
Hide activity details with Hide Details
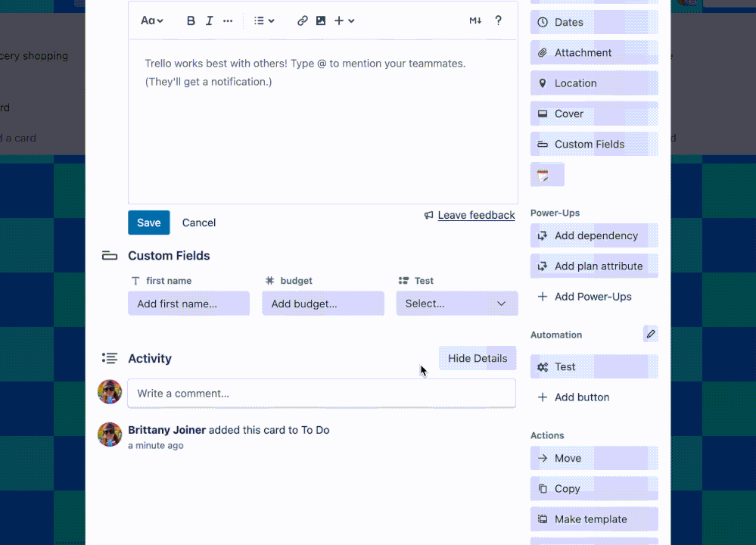(x=477, y=358)
